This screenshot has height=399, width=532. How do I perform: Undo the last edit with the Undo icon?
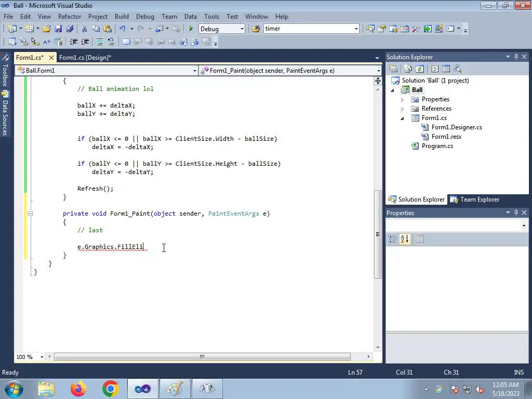click(123, 29)
